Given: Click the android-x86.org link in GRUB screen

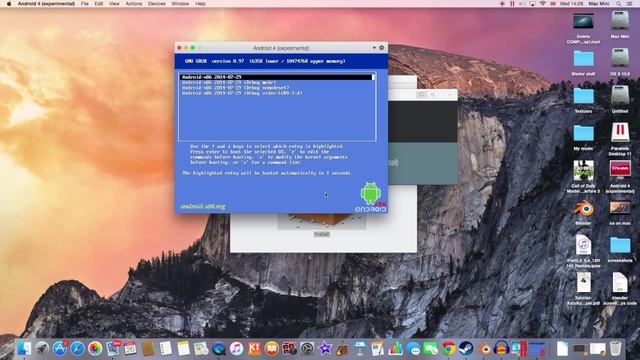Looking at the screenshot, I should (x=202, y=207).
